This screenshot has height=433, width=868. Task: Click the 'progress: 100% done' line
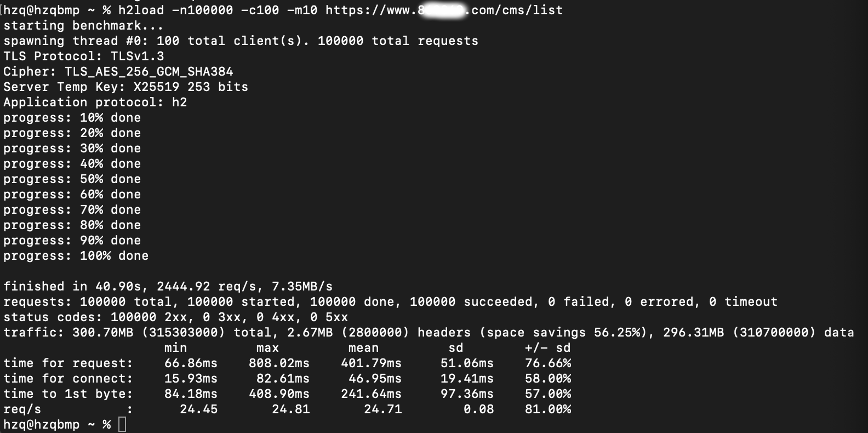click(x=76, y=256)
